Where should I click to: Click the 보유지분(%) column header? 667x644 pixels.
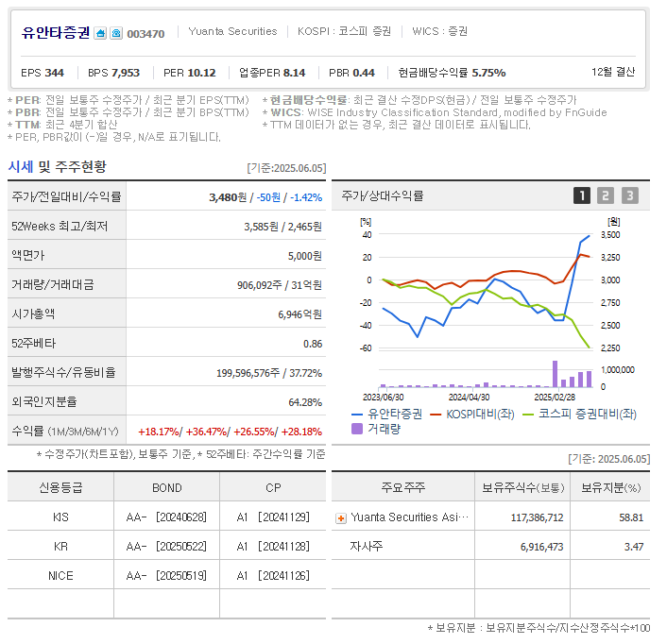coord(610,488)
